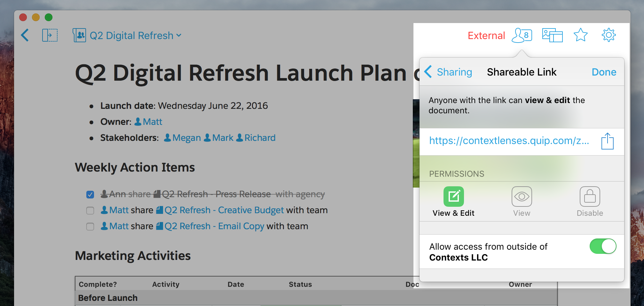644x306 pixels.
Task: Click Done in Shareable Link popover
Action: [x=604, y=72]
